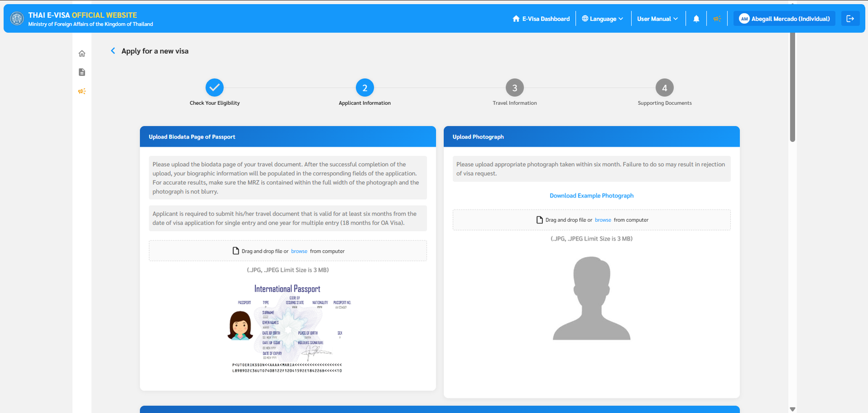Click the photograph drag and drop zone
Viewport: 868px width, 413px height.
(x=591, y=220)
